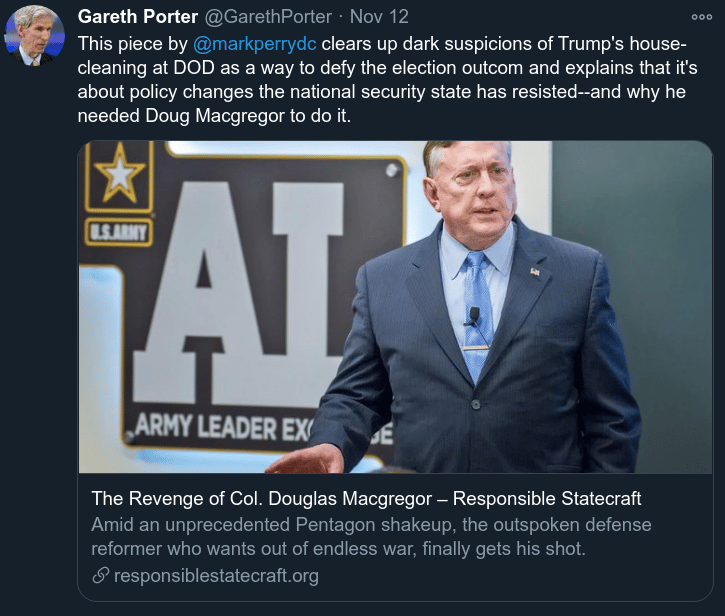Click the article summary about Pentagon shakeup
The width and height of the screenshot is (725, 616).
point(371,536)
